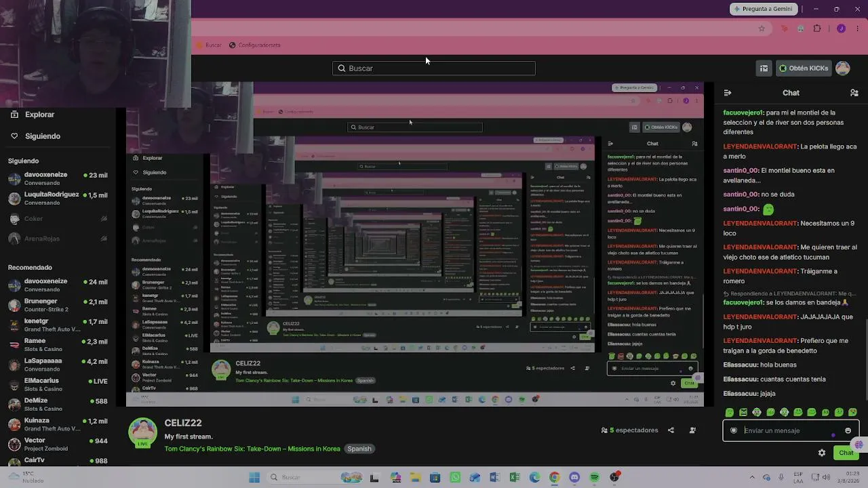Open chat users list icon
868x488 pixels.
854,93
